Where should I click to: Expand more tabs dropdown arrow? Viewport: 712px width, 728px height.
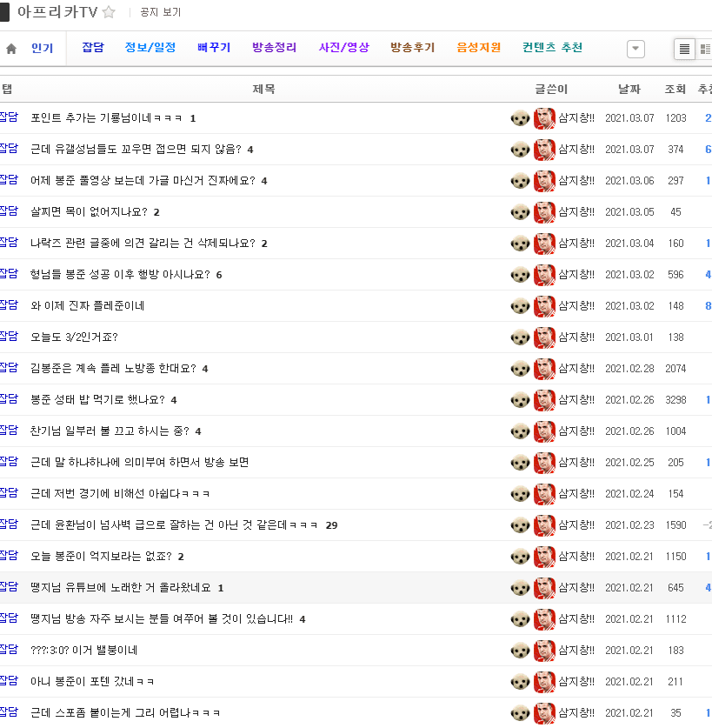pos(635,49)
